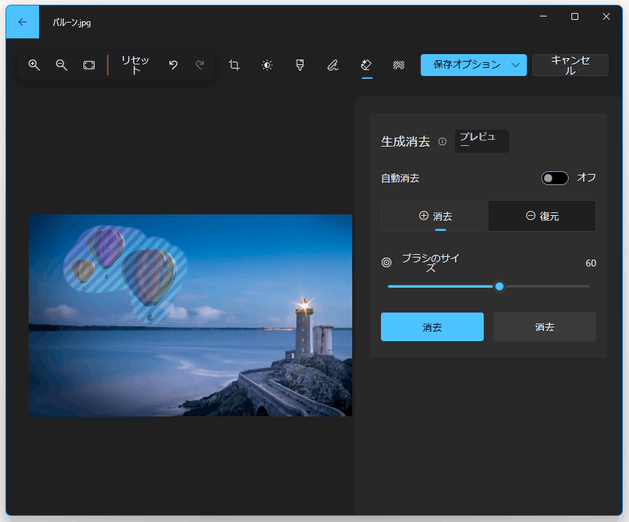
Task: Undo the last edit
Action: click(173, 65)
